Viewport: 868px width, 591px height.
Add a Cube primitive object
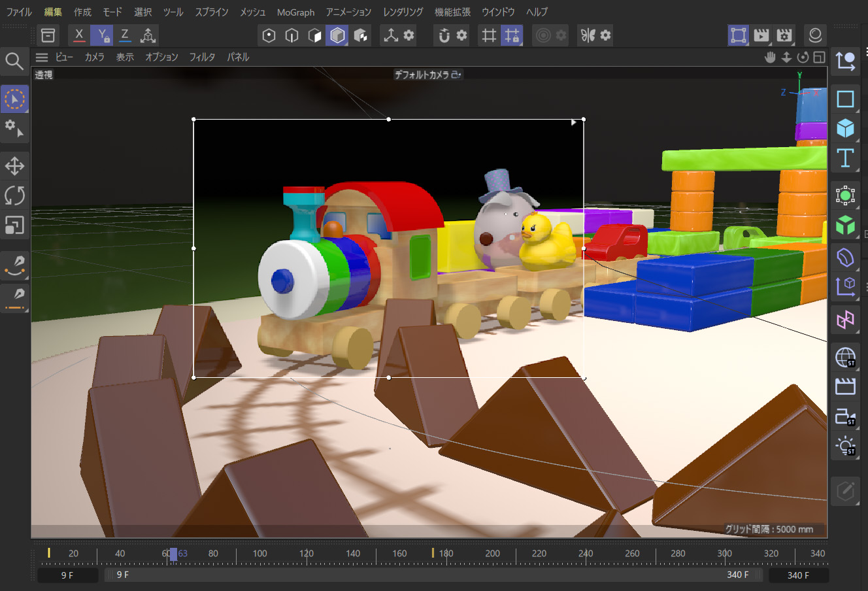pos(845,128)
